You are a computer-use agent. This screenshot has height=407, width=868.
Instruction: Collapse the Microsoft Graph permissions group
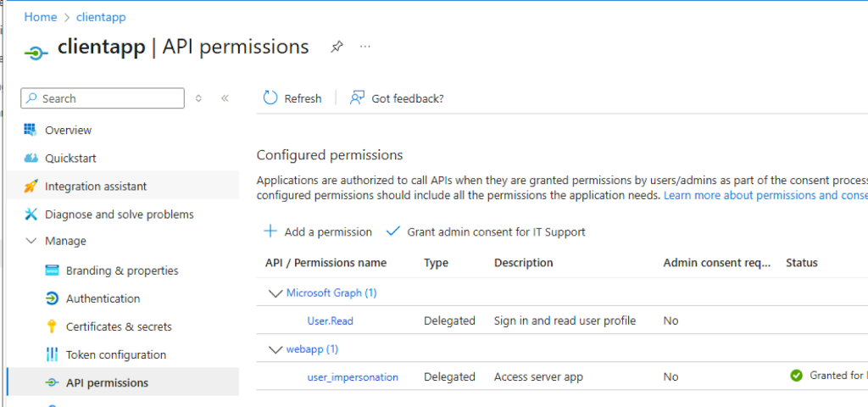click(274, 293)
